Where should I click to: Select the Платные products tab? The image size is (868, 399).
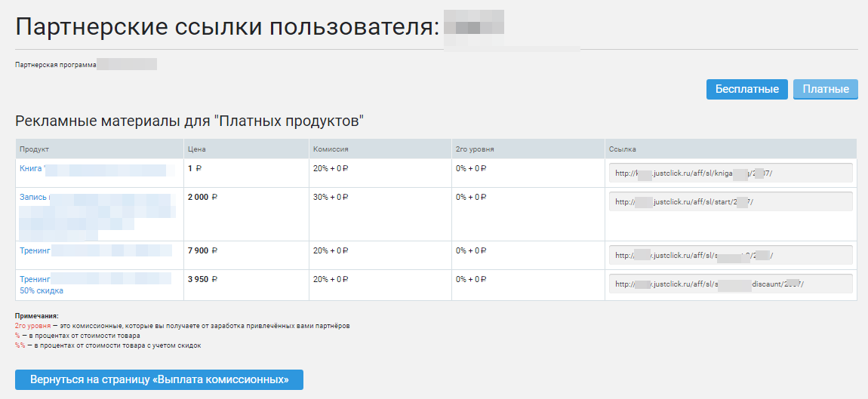click(826, 89)
